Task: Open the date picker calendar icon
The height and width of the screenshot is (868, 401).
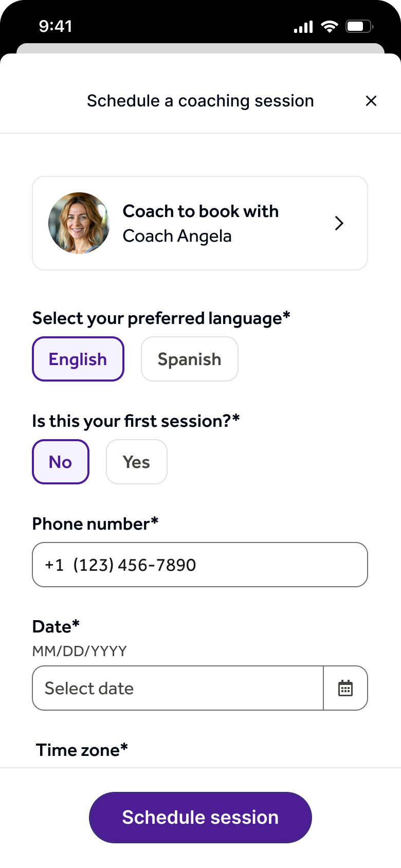Action: [345, 688]
